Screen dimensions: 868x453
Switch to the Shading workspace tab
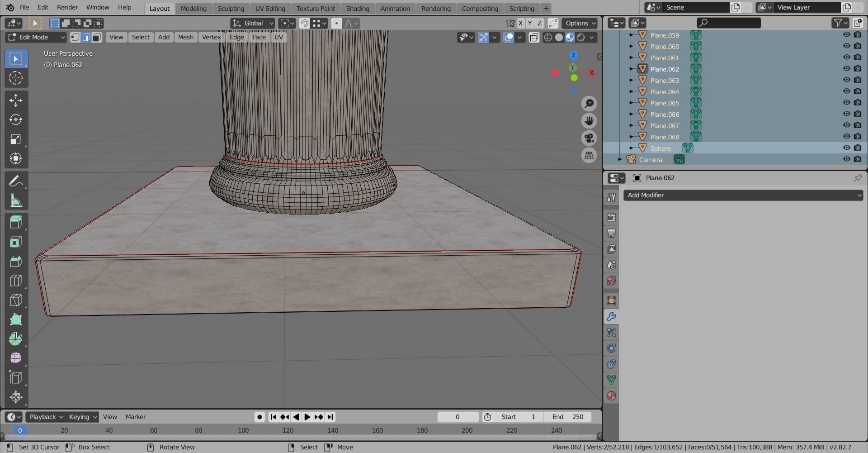click(358, 8)
